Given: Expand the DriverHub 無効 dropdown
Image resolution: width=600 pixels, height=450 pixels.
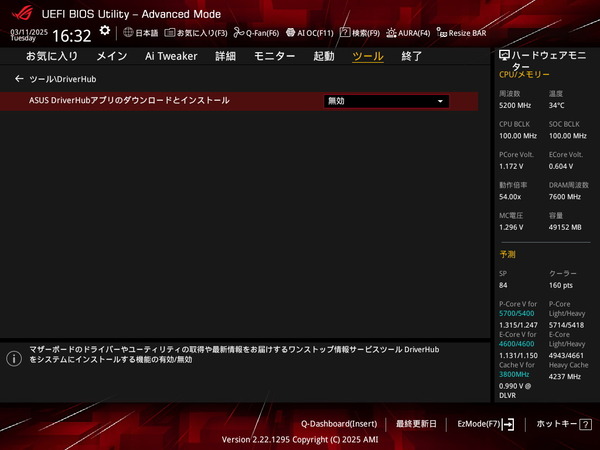Looking at the screenshot, I should tap(386, 101).
